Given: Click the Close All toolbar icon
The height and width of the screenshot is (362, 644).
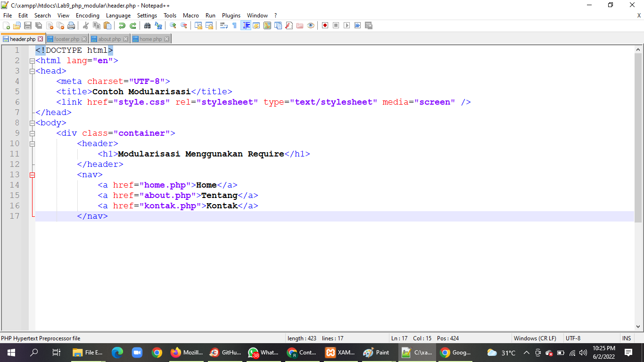Looking at the screenshot, I should (60, 25).
